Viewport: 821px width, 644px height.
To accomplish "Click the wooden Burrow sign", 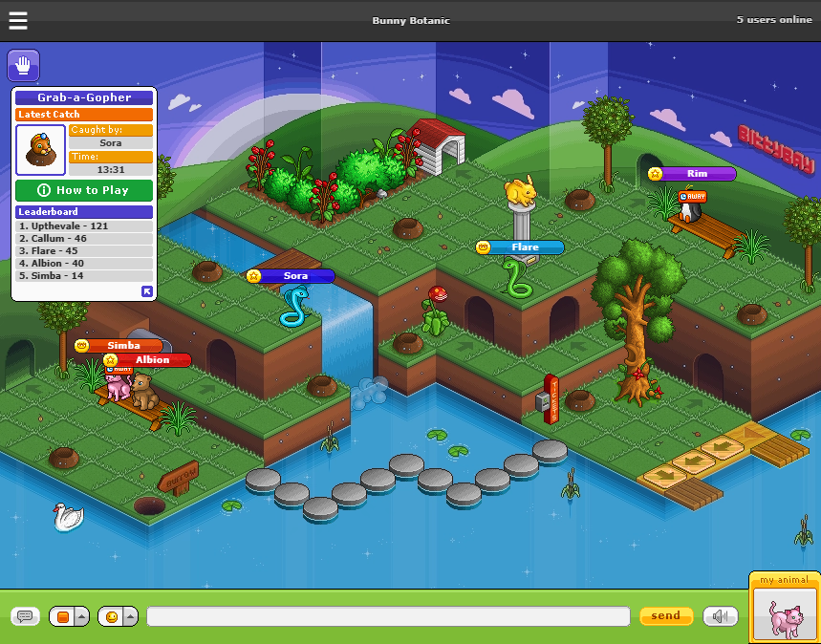I will click(x=179, y=478).
